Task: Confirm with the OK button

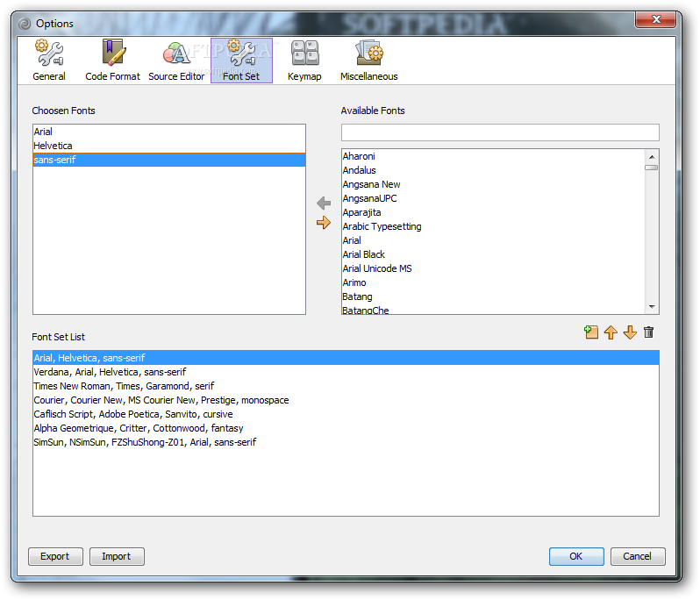Action: 576,556
